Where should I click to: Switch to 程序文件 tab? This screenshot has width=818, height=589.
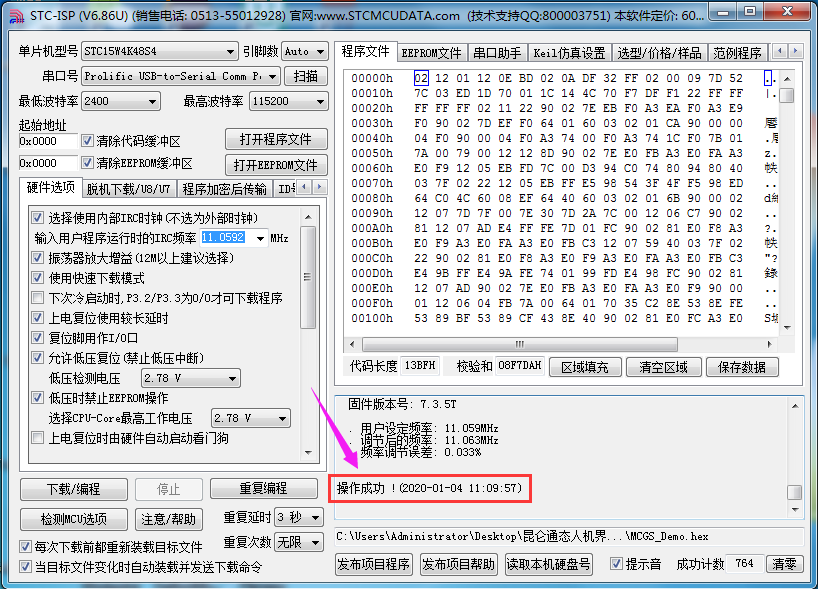point(365,52)
